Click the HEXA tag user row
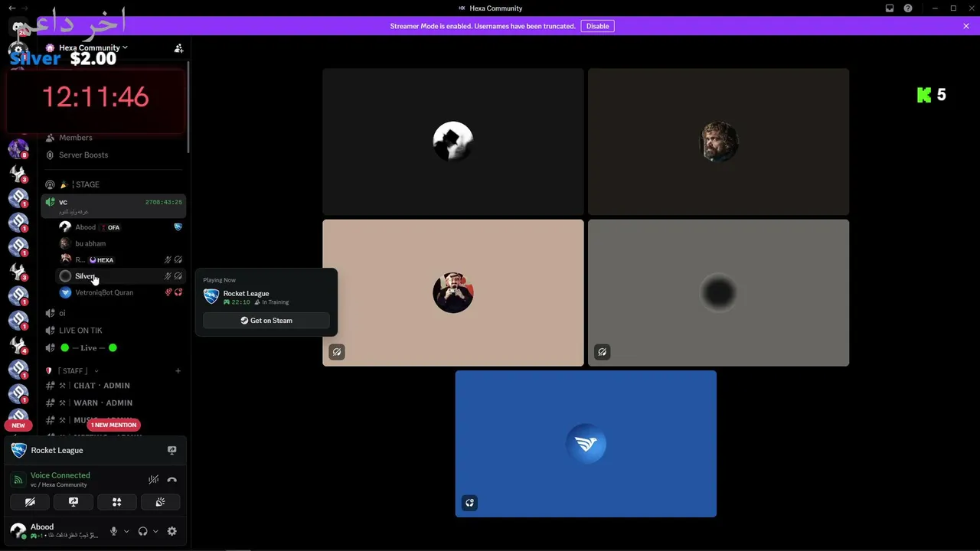 121,259
